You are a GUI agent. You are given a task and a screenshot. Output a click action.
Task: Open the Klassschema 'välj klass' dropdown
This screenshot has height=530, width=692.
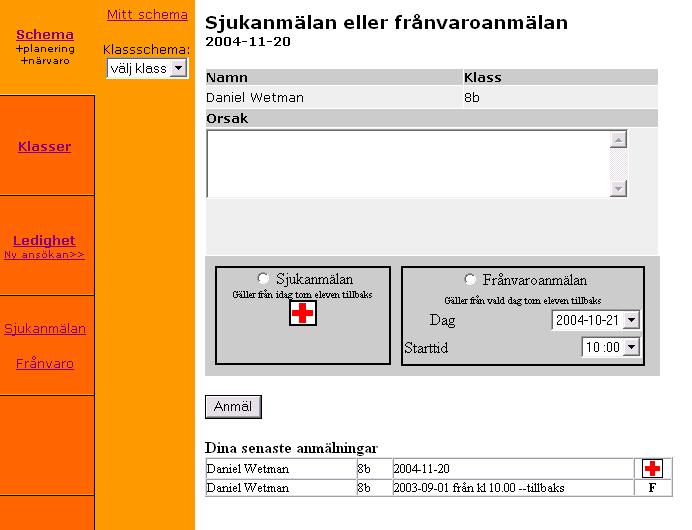point(147,68)
